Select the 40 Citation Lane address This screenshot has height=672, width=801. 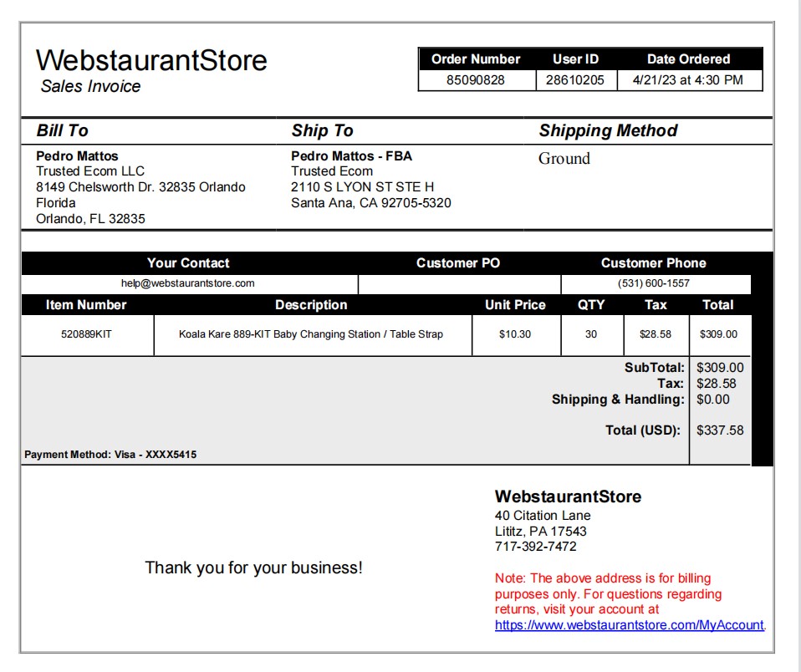tap(543, 516)
